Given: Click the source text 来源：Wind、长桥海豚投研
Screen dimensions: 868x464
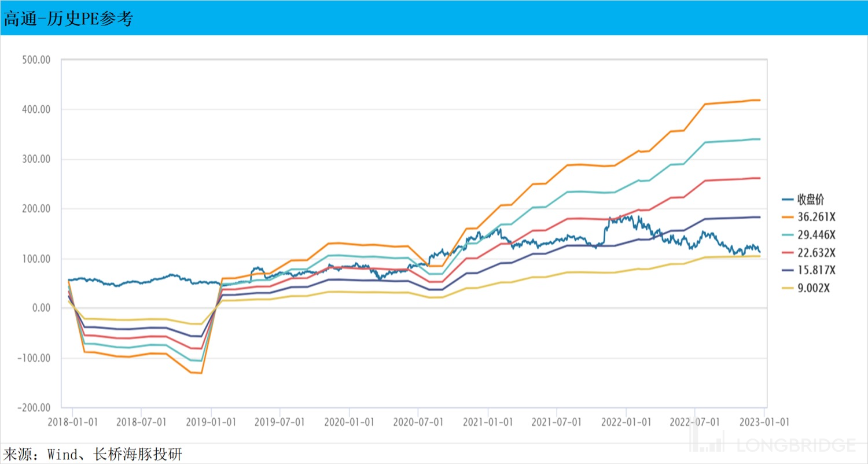Looking at the screenshot, I should 93,454.
